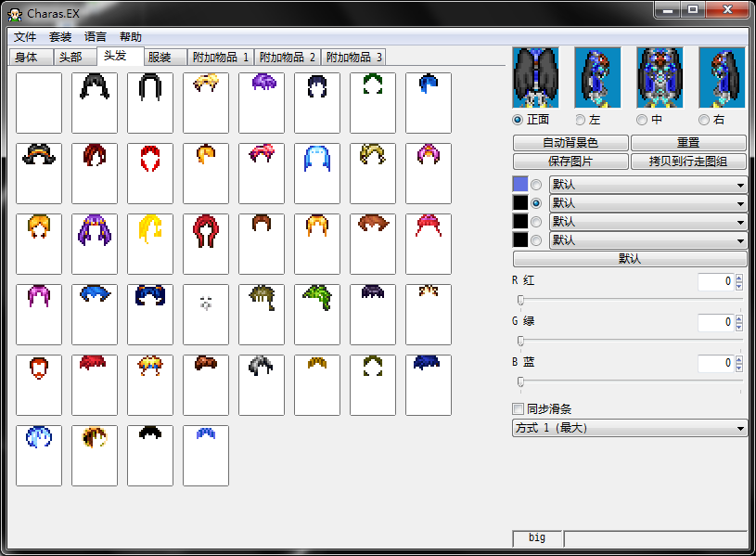Select the pink hooded hair with bangs

pos(429,174)
